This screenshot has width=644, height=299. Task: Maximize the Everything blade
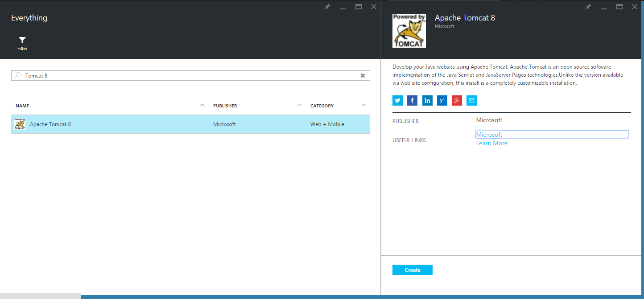point(358,7)
